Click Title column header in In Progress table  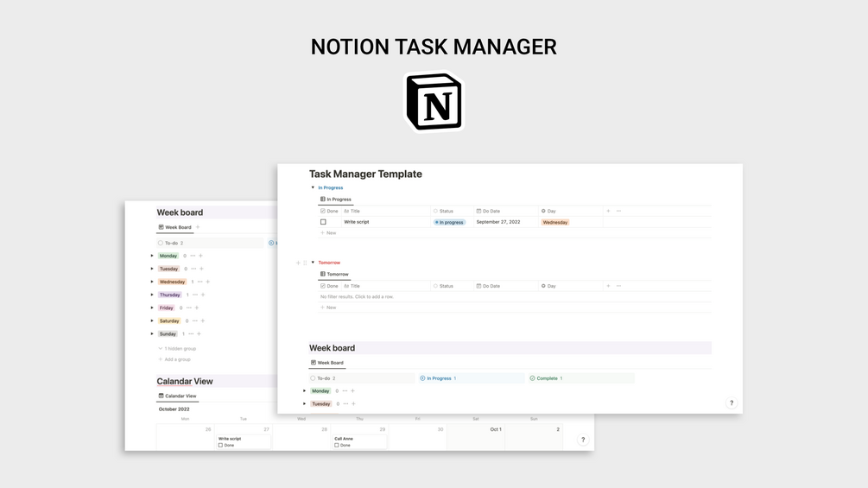tap(352, 211)
